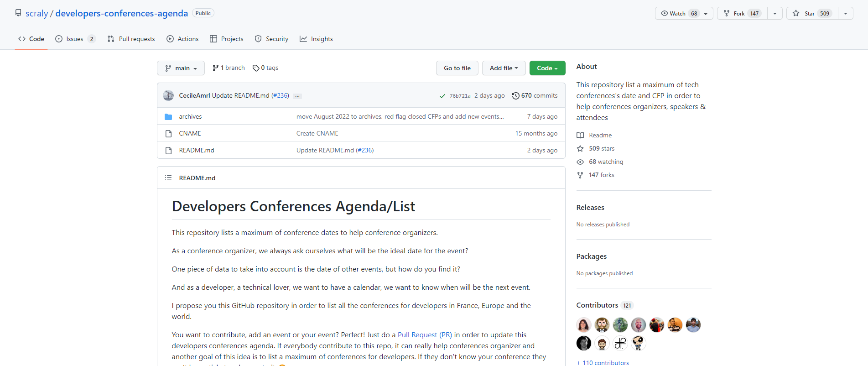Image resolution: width=868 pixels, height=366 pixels.
Task: Click the first contributor avatar thumbnail
Action: click(x=583, y=325)
